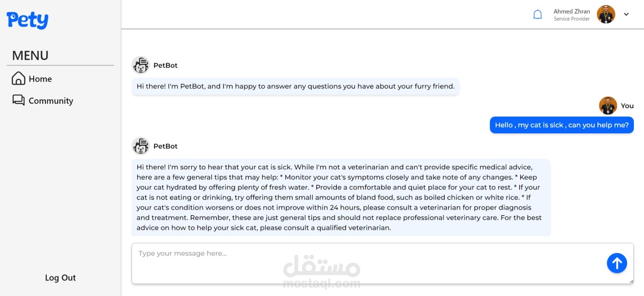Click PetBot's greeting message bubble

click(295, 86)
